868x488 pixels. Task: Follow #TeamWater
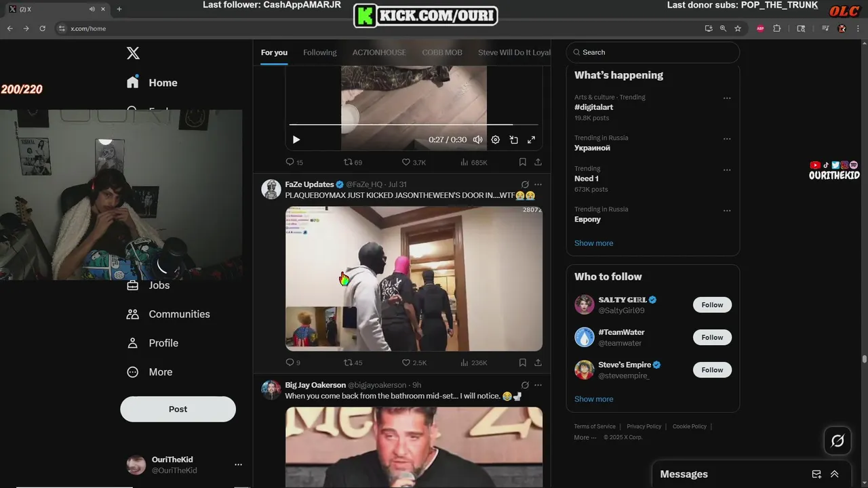pos(712,338)
